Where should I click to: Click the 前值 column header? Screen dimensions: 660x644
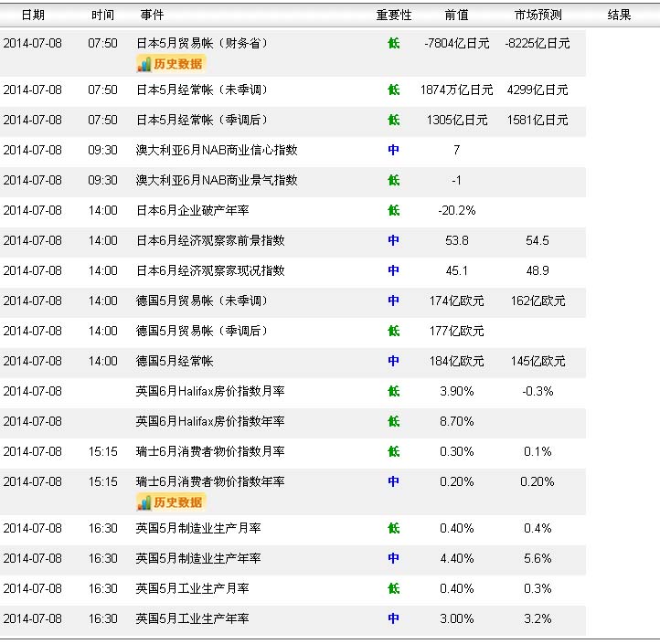pyautogui.click(x=457, y=16)
